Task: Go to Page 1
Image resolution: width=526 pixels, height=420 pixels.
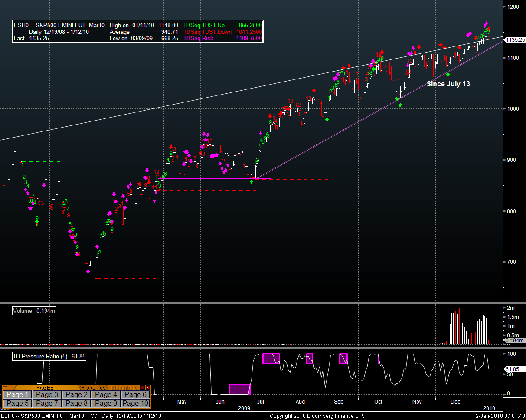Action: point(17,394)
